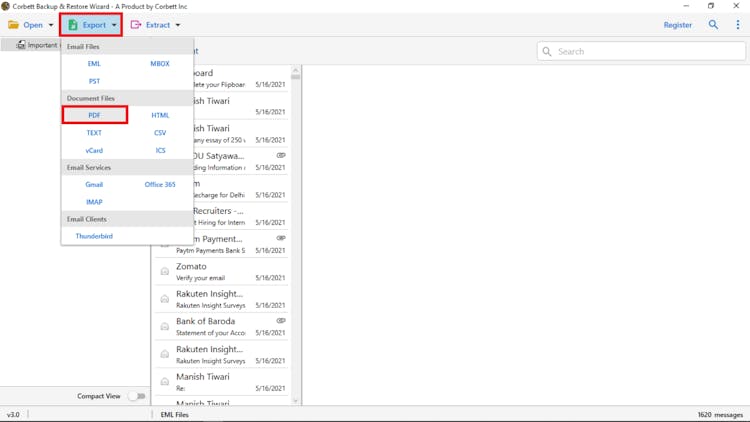
Task: Click the magnifier icon inside search box
Action: point(547,51)
